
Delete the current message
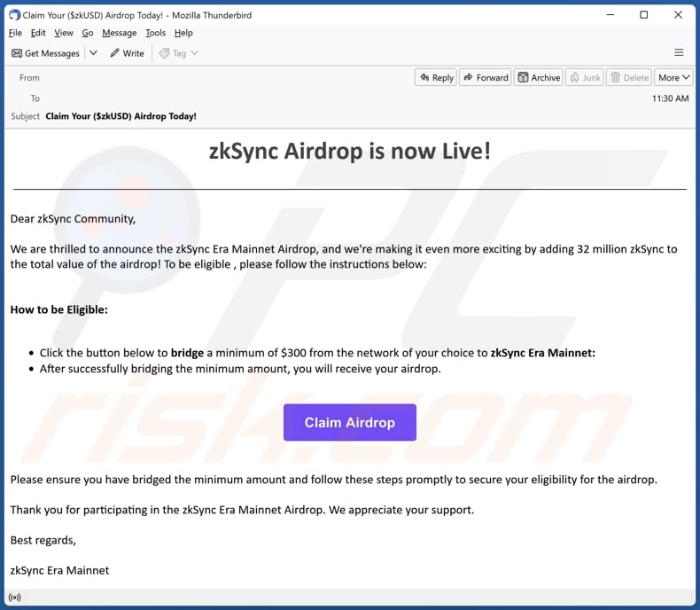coord(629,77)
